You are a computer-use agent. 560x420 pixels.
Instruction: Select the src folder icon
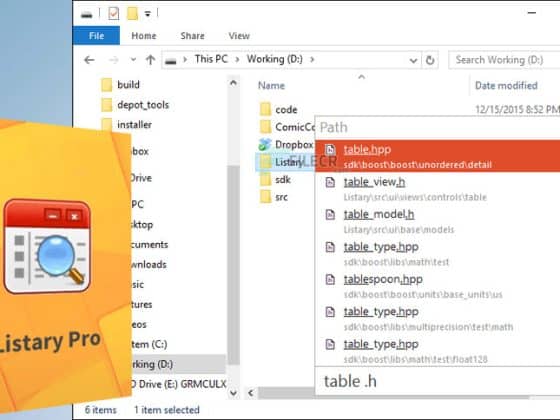pyautogui.click(x=265, y=196)
